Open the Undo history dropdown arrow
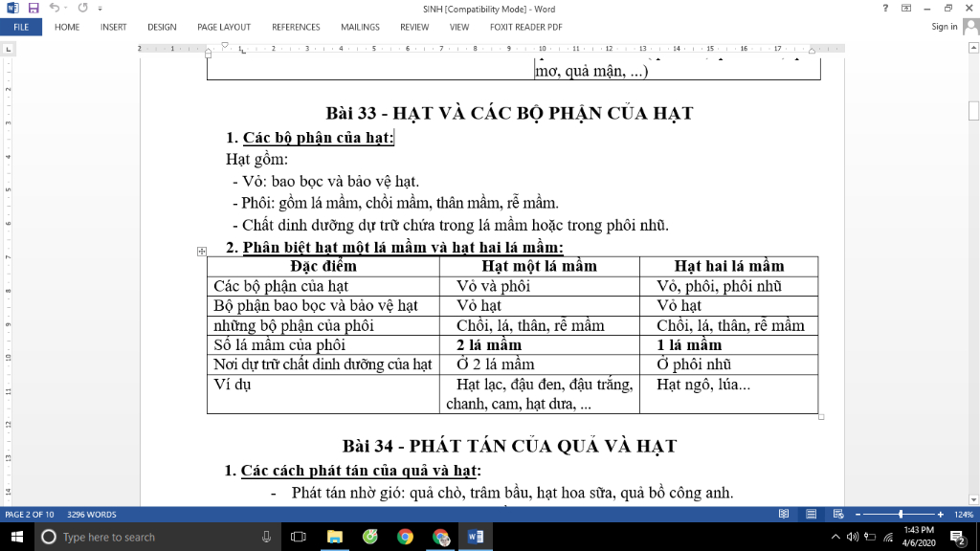980x551 pixels. click(x=66, y=9)
